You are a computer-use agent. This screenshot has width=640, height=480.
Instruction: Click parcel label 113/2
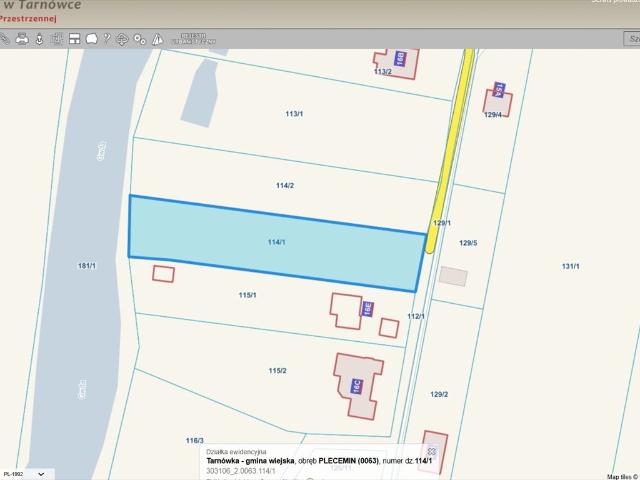383,72
